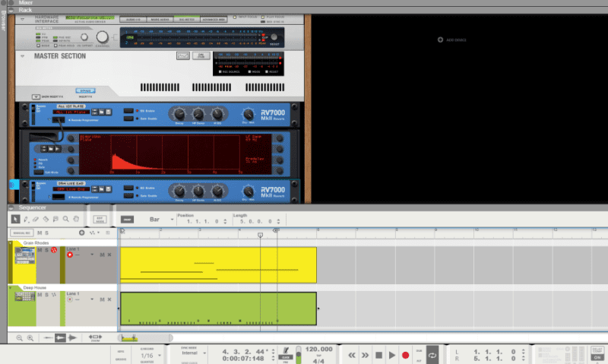Collapse the Hardware Interface device
This screenshot has width=608, height=364.
coord(23,19)
